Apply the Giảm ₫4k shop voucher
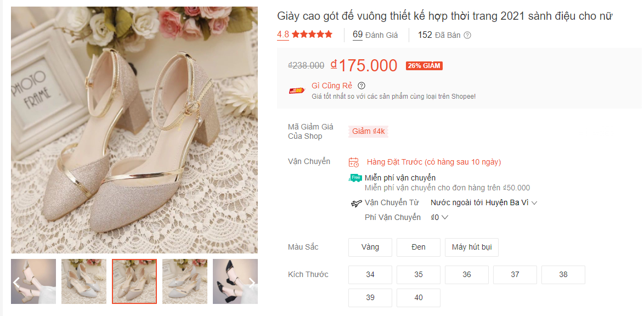This screenshot has width=644, height=316. [369, 131]
